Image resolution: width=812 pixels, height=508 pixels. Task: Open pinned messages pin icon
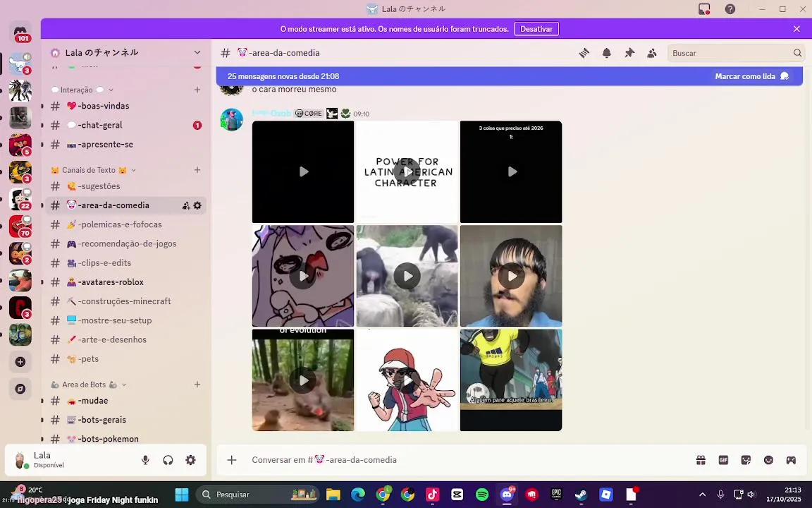pyautogui.click(x=629, y=53)
